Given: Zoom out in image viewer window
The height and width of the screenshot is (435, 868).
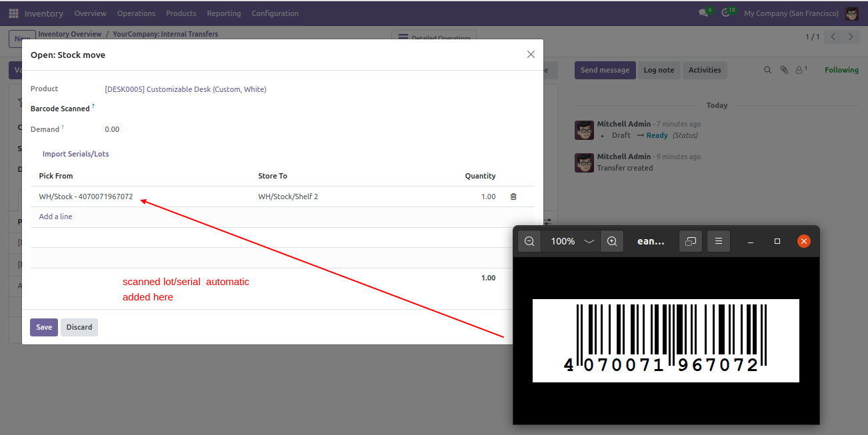Looking at the screenshot, I should 529,241.
